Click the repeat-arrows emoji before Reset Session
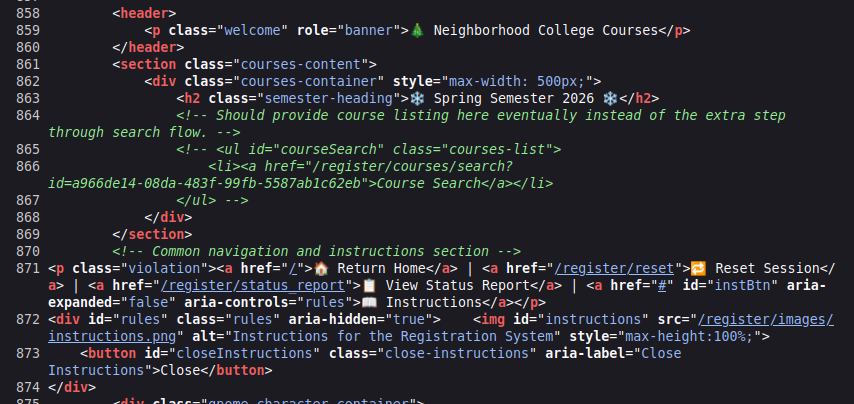Screen dimensions: 854x404 point(699,268)
